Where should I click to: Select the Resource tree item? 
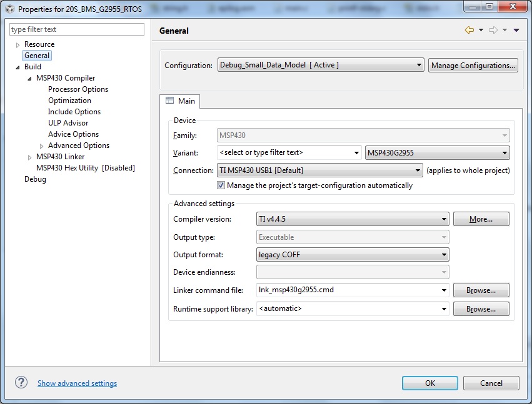pyautogui.click(x=39, y=44)
